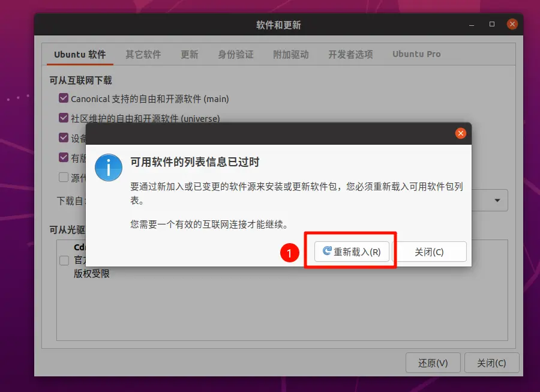
Task: Click the 版权受限 text in cdrom list
Action: click(x=92, y=274)
